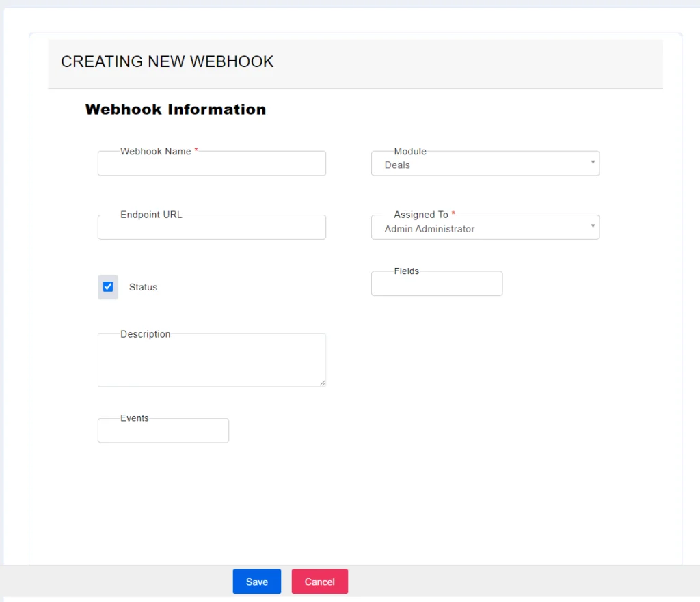The image size is (700, 602).
Task: Open the Module dropdown showing Deals
Action: point(485,164)
